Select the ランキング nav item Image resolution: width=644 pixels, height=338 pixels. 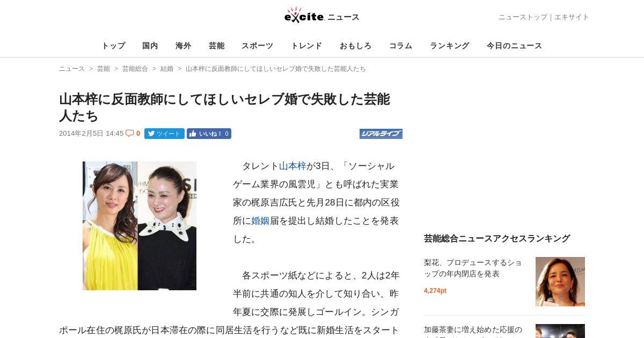[450, 46]
